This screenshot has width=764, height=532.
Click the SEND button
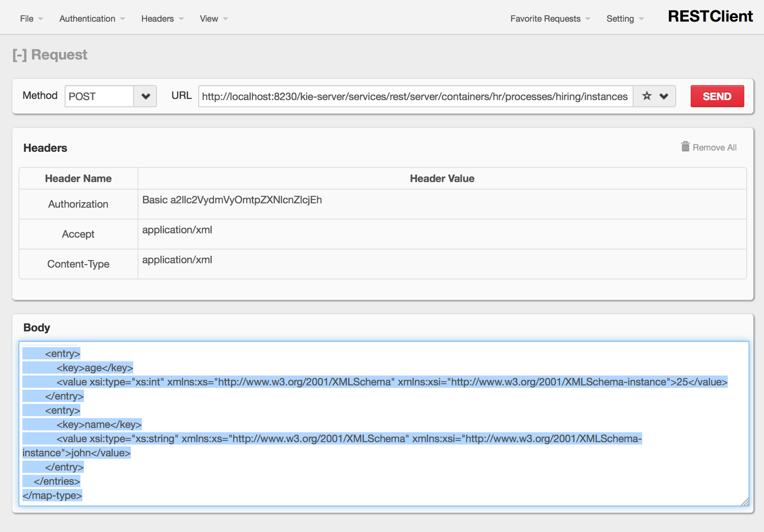coord(717,96)
